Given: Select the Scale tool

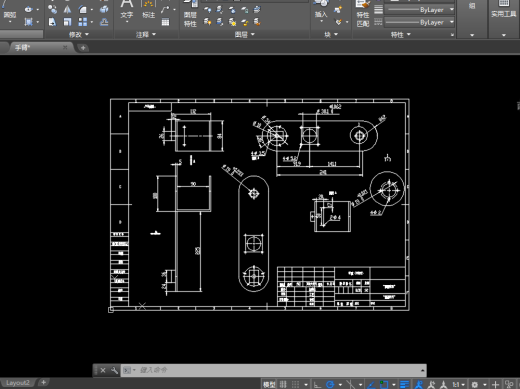Looking at the screenshot, I should [67, 22].
